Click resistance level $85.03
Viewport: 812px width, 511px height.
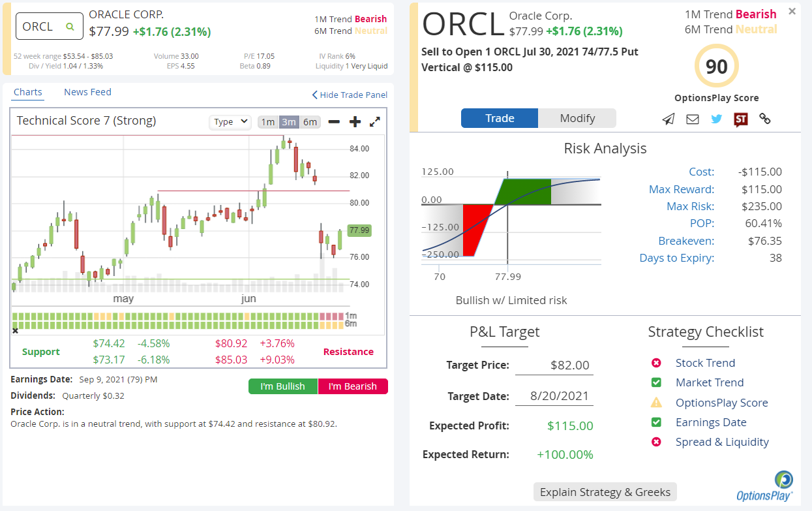tap(232, 360)
